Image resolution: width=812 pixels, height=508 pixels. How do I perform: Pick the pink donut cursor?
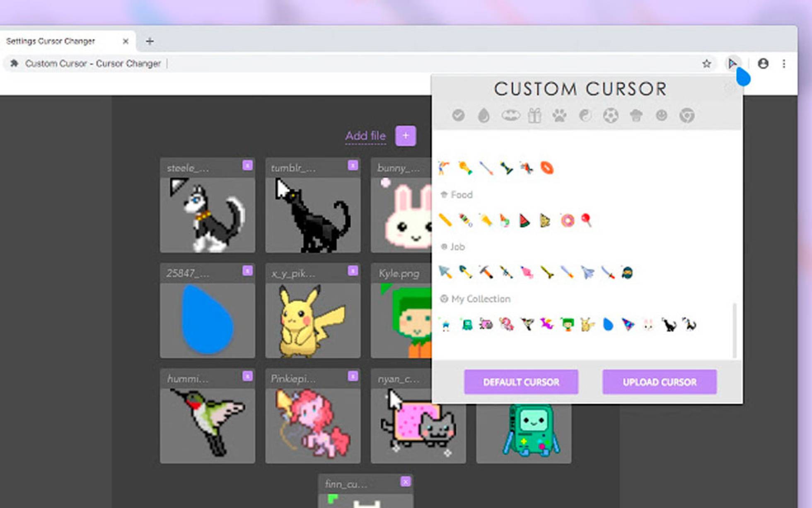coord(567,220)
